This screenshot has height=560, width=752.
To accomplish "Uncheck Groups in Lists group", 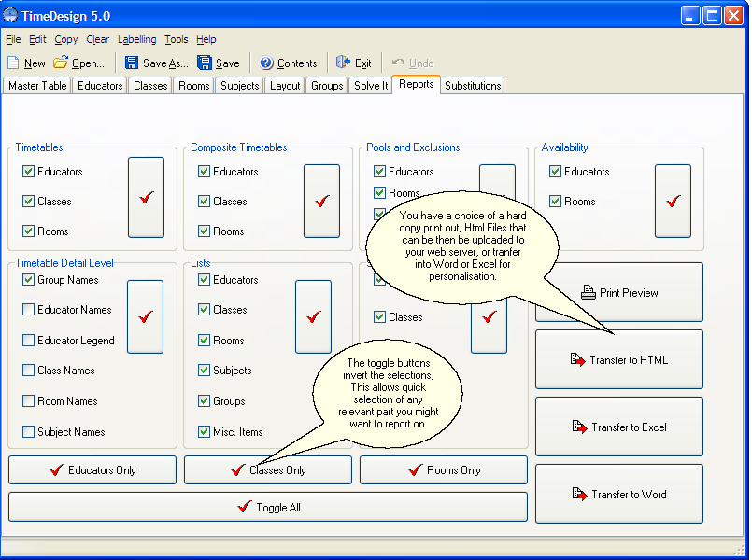I will 204,401.
